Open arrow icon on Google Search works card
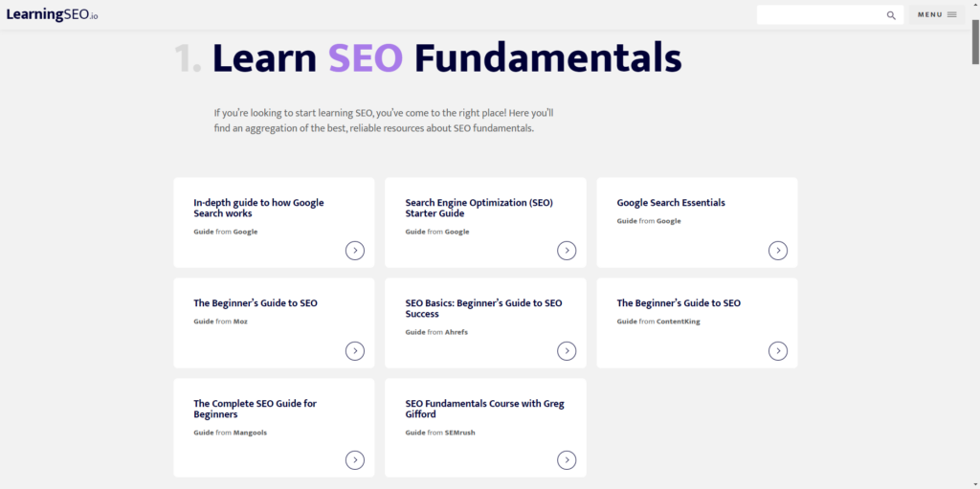 (x=355, y=251)
